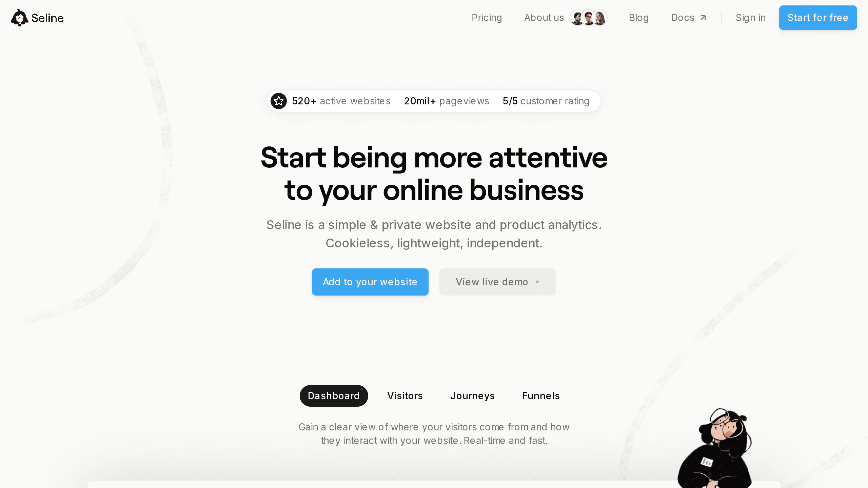The width and height of the screenshot is (868, 488).
Task: Click Add to your website button
Action: 370,282
